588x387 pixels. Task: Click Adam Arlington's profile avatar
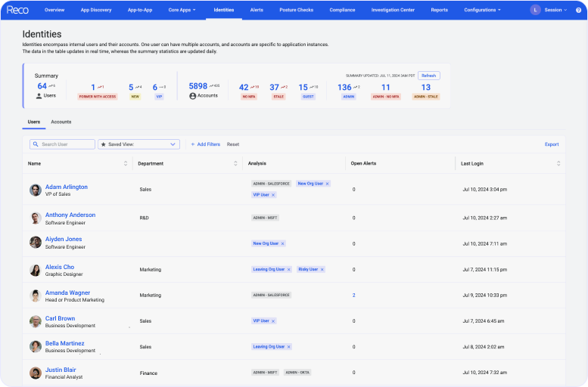click(x=35, y=190)
